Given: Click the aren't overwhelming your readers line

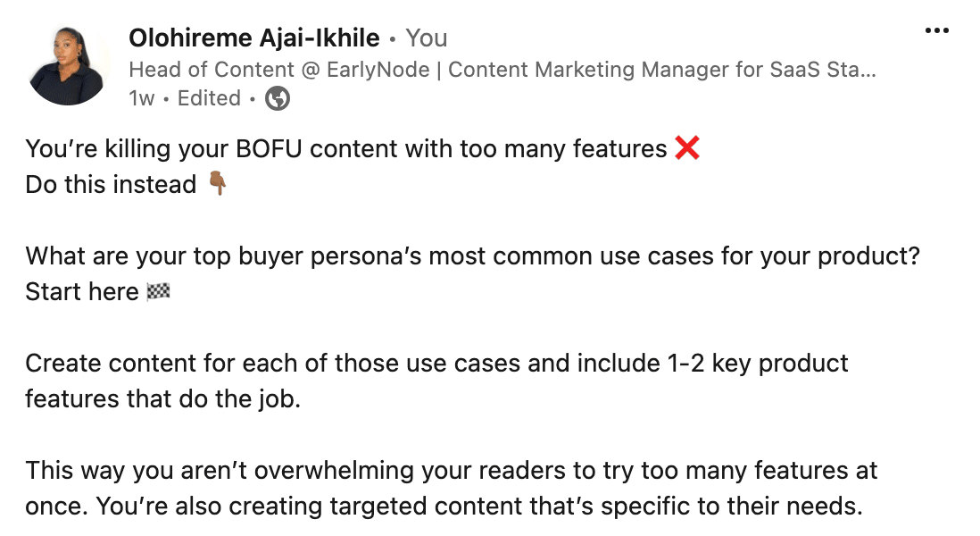Looking at the screenshot, I should (x=452, y=470).
